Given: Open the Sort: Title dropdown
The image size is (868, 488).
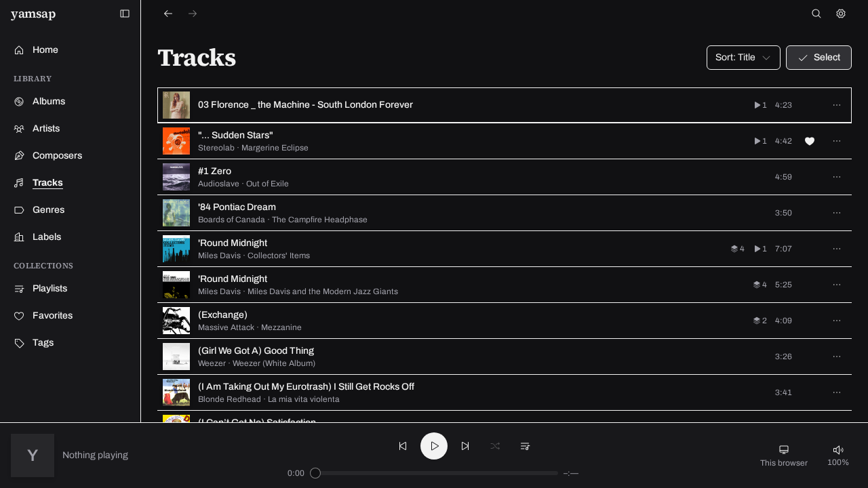Looking at the screenshot, I should (743, 58).
